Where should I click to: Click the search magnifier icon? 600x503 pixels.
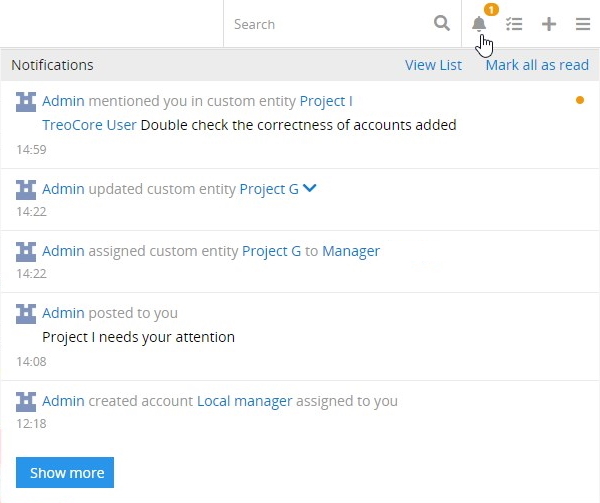click(442, 24)
